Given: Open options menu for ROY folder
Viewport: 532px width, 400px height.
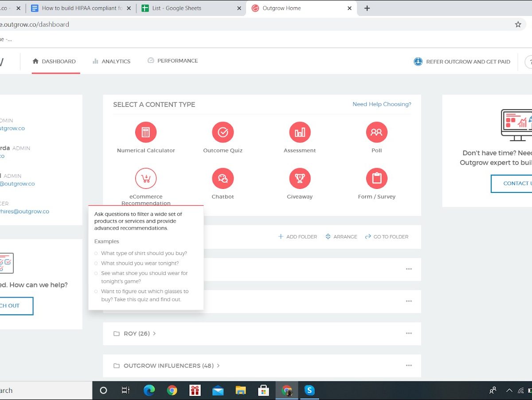Looking at the screenshot, I should 409,333.
